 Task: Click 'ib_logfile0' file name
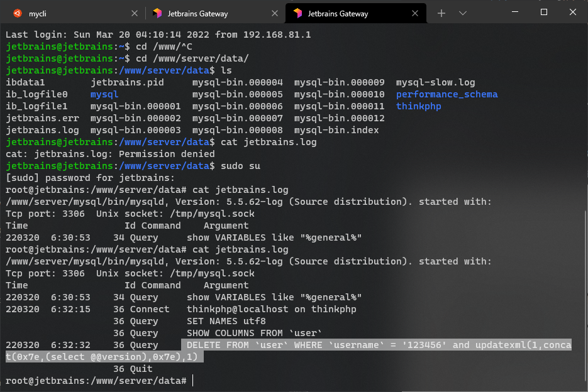pos(36,94)
